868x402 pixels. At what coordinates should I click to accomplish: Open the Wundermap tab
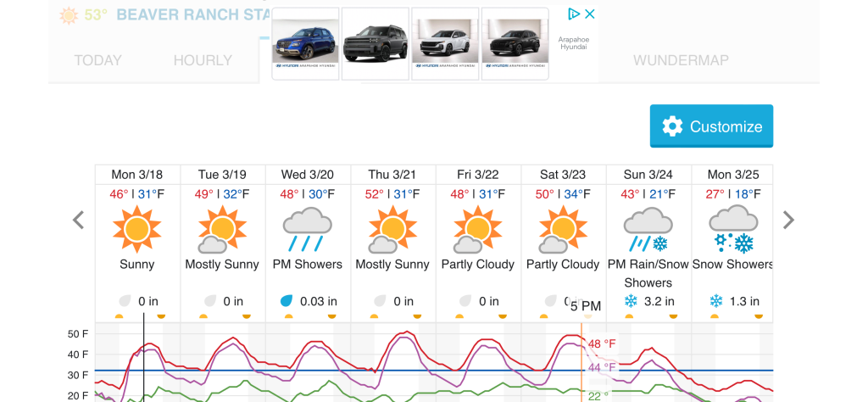point(681,60)
